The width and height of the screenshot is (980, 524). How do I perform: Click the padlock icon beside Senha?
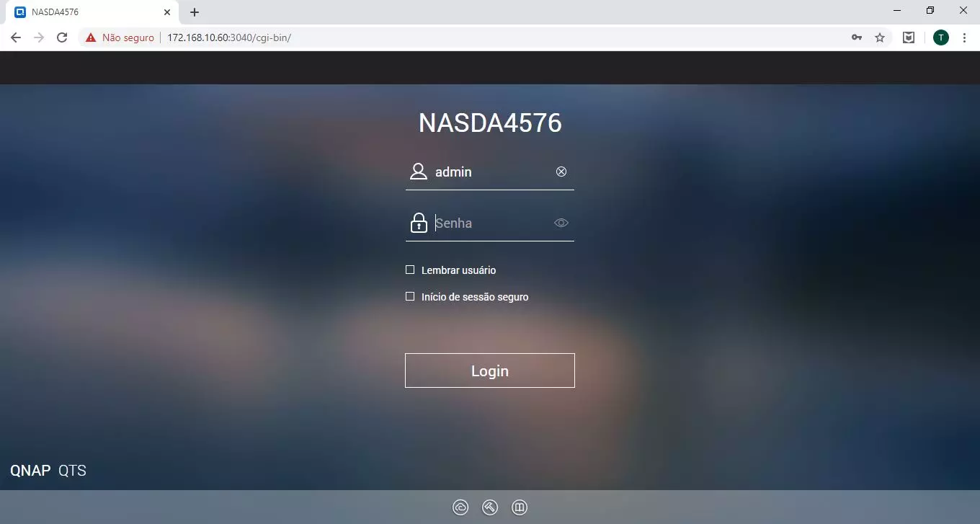click(419, 223)
